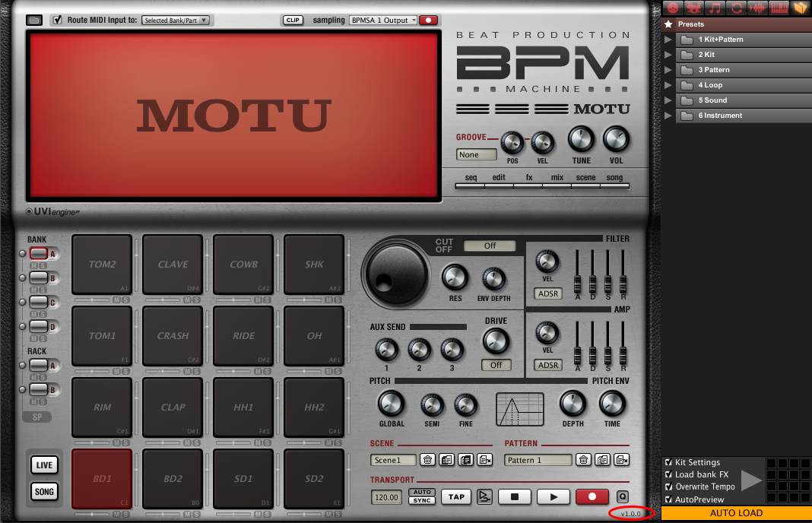Image resolution: width=812 pixels, height=523 pixels.
Task: Disable the AutoPreview checkbox
Action: 668,499
